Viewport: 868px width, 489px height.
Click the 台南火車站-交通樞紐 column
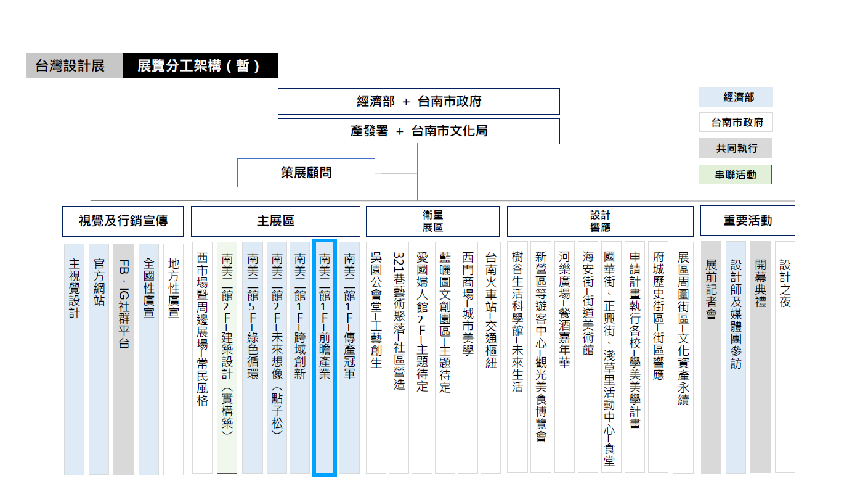point(490,358)
